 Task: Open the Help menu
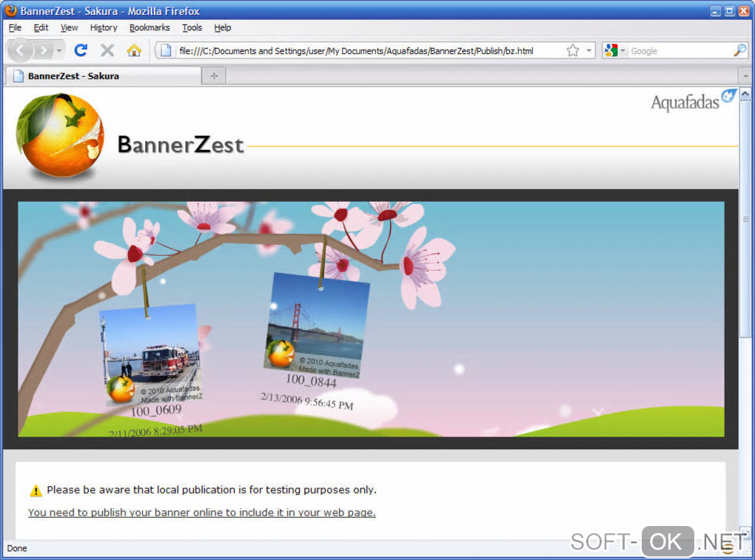[223, 27]
